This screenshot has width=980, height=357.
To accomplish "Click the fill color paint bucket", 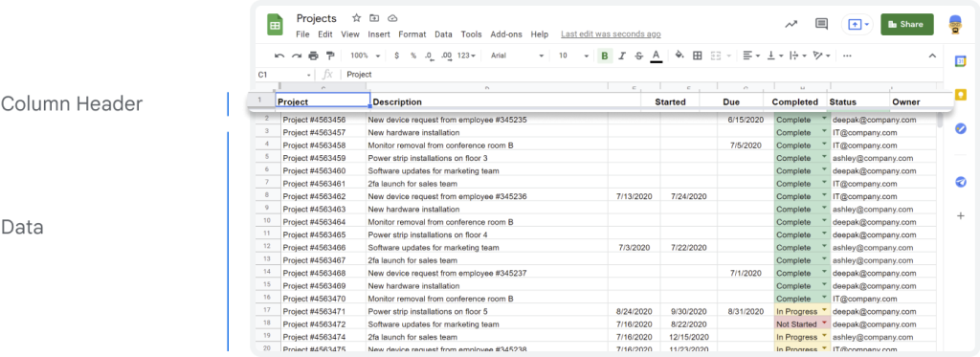I will tap(679, 56).
